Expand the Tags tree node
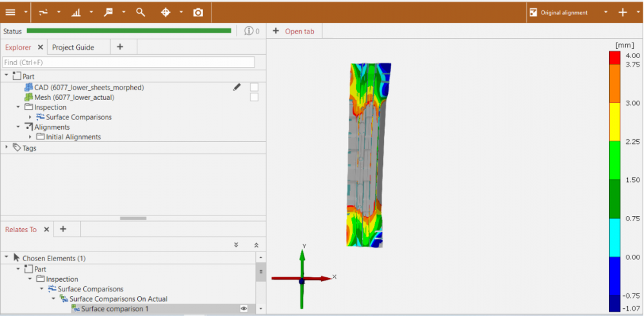The height and width of the screenshot is (316, 644). (6, 148)
